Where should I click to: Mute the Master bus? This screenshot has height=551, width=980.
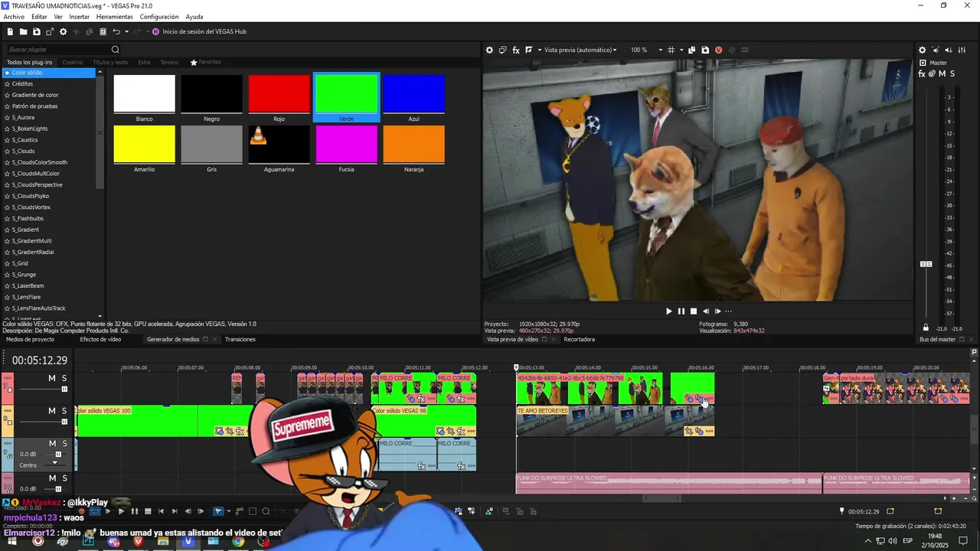[942, 73]
